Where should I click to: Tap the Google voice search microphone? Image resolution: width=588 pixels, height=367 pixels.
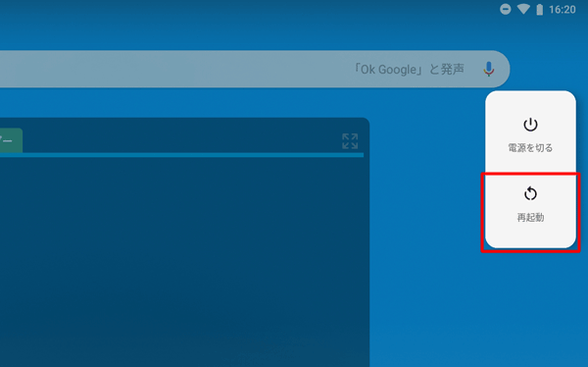click(x=489, y=69)
